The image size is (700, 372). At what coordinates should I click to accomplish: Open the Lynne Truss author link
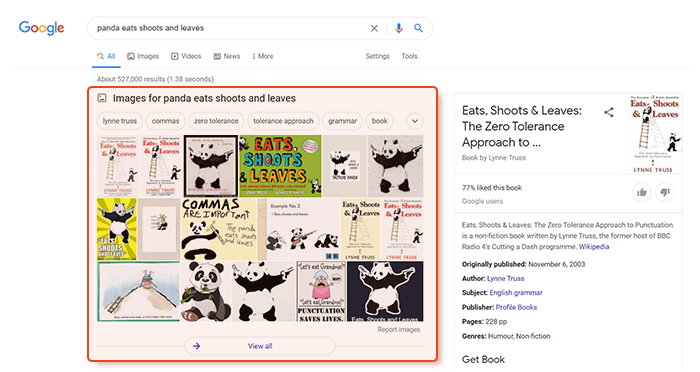coord(505,278)
